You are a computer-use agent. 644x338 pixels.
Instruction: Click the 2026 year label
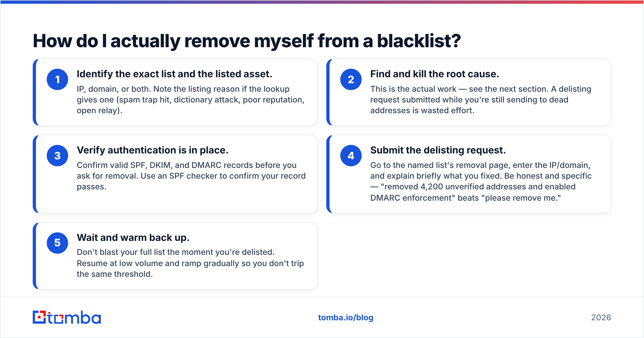click(x=601, y=318)
